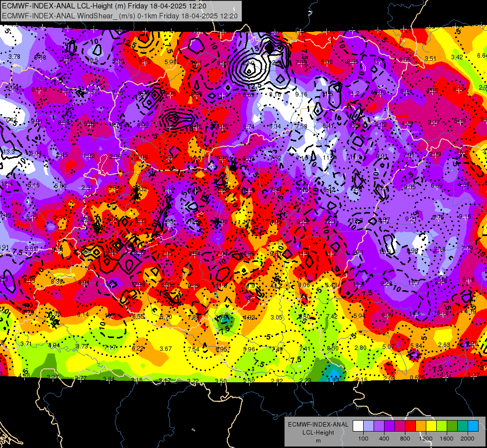
Task: Click the 3.72 wind shear value
Action: click(193, 380)
